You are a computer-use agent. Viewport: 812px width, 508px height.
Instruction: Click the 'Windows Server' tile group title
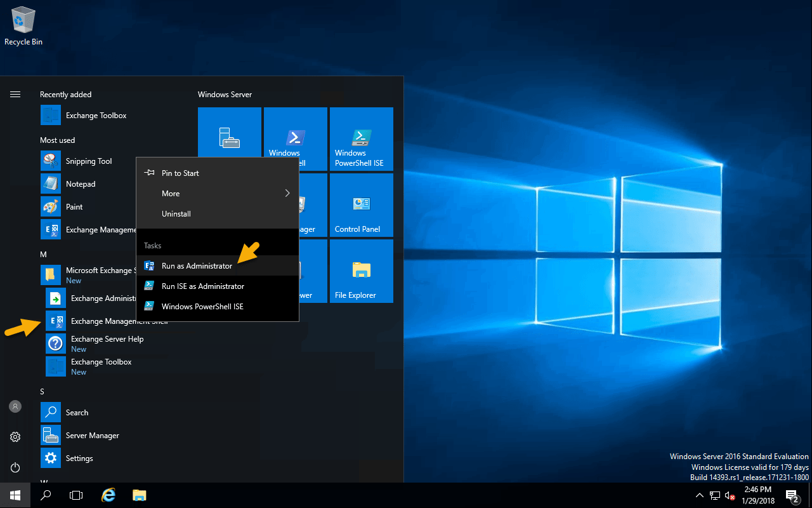(225, 95)
